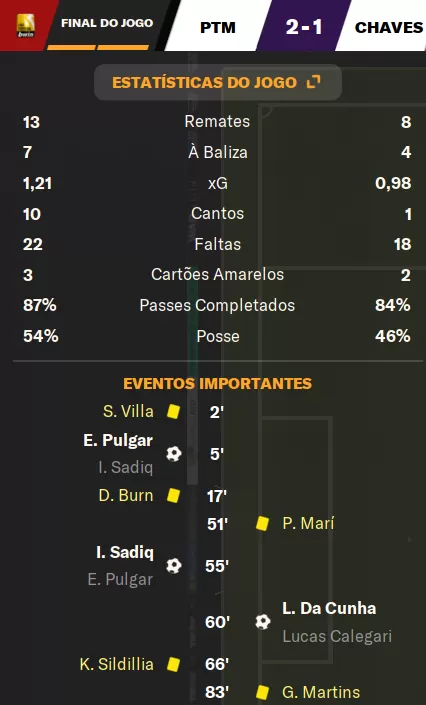Screen dimensions: 426x705
Task: Click the league logo badge
Action: [x=26, y=25]
